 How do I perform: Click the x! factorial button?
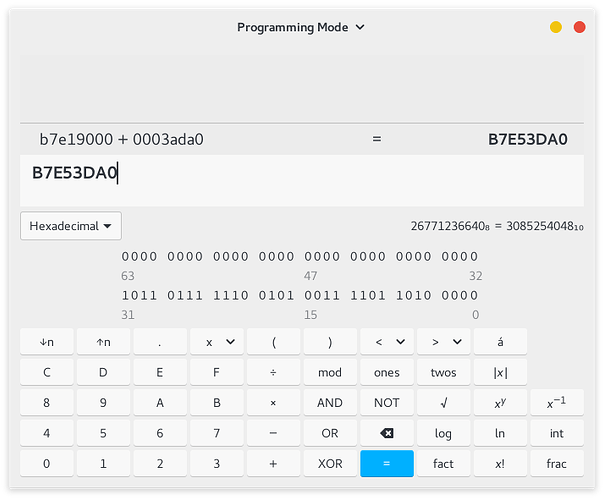point(500,464)
